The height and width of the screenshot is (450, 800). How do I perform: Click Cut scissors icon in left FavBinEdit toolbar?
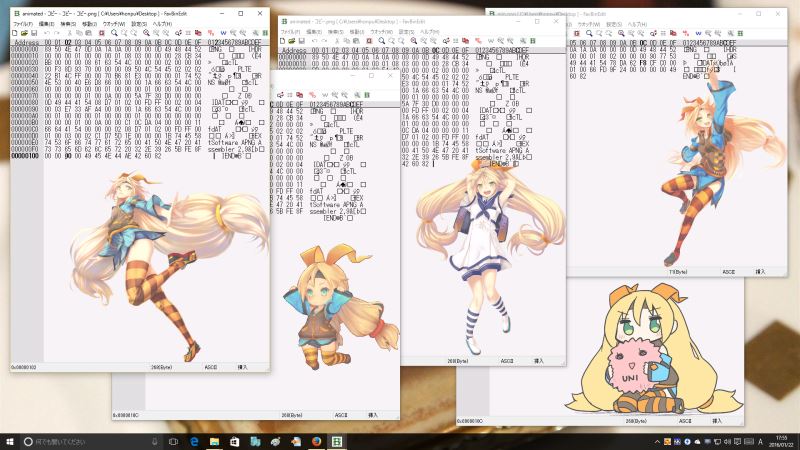coord(70,33)
